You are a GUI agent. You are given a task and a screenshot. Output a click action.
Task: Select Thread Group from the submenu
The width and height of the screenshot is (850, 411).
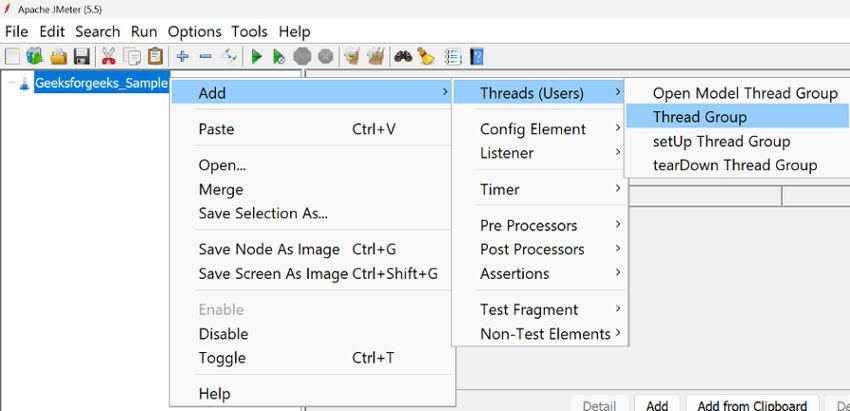(x=699, y=117)
